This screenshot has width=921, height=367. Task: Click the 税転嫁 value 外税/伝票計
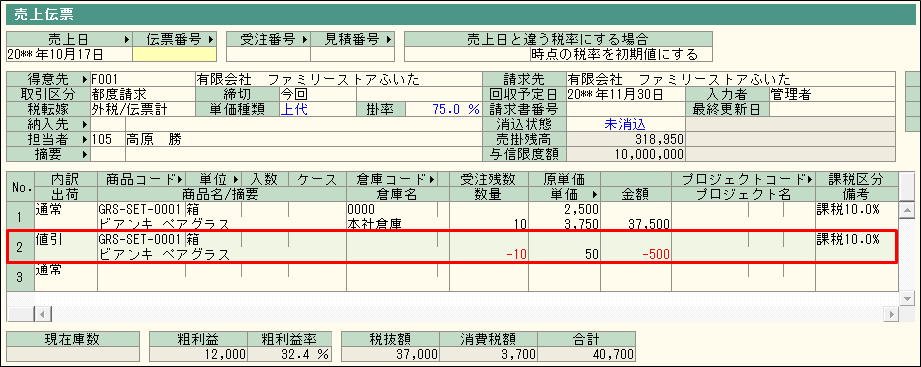click(x=143, y=109)
